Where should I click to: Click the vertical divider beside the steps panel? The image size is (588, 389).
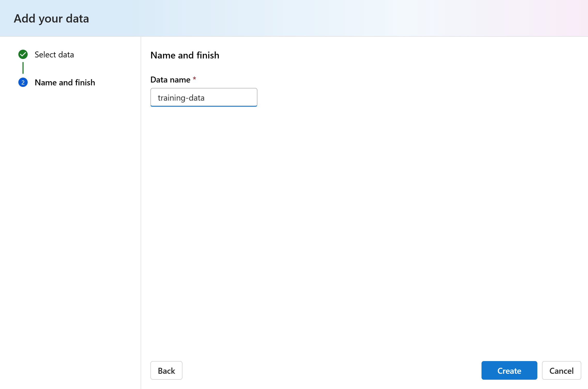(141, 213)
